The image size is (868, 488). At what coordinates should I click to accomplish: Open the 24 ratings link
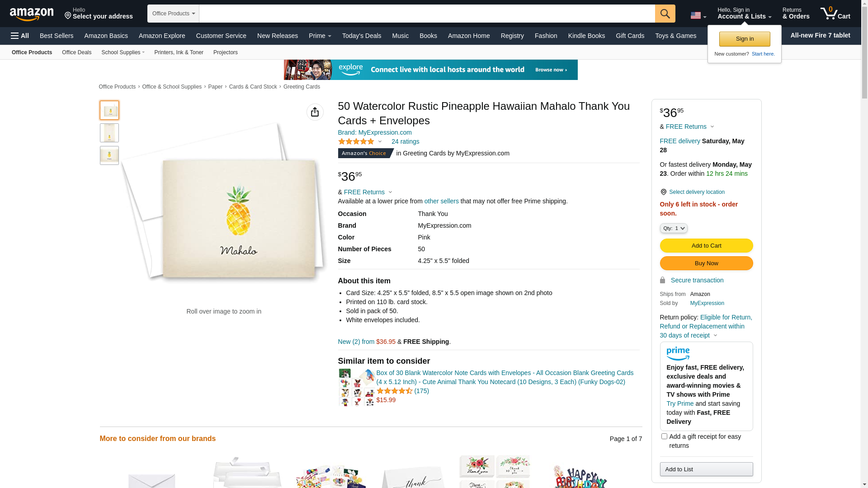tap(405, 141)
